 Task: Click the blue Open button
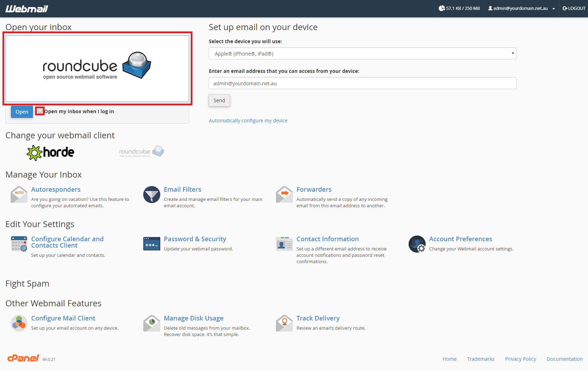point(22,112)
